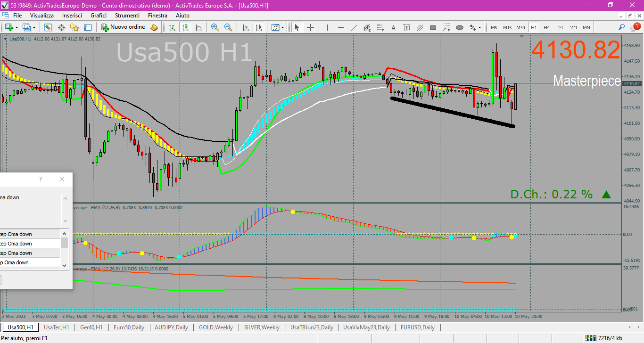Open new chart with the green plus icon

point(9,27)
